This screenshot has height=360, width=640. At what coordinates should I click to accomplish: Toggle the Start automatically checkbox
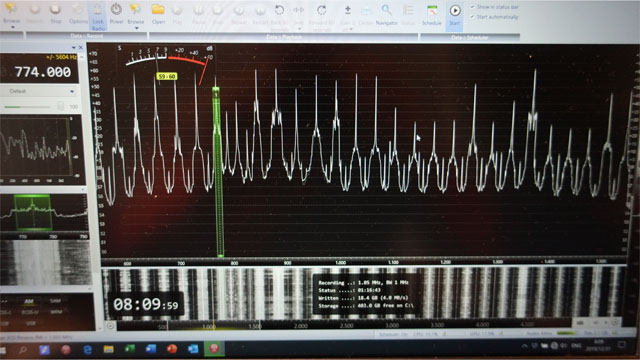pyautogui.click(x=472, y=17)
